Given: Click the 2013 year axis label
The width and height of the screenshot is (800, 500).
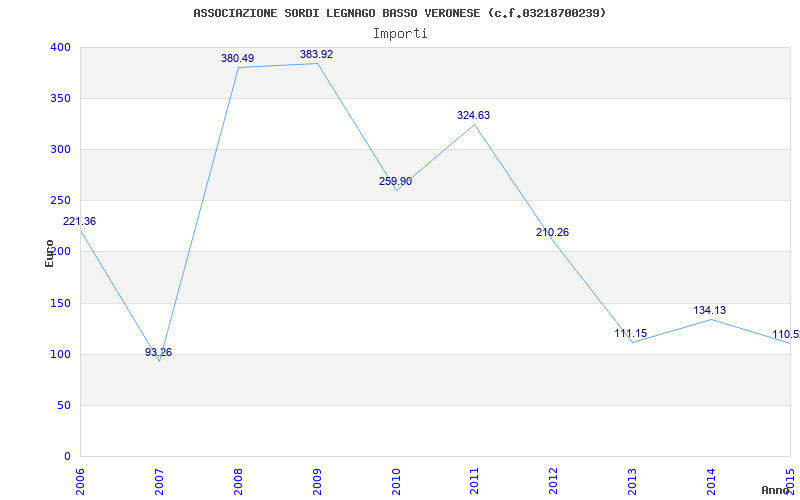Looking at the screenshot, I should pos(633,482).
